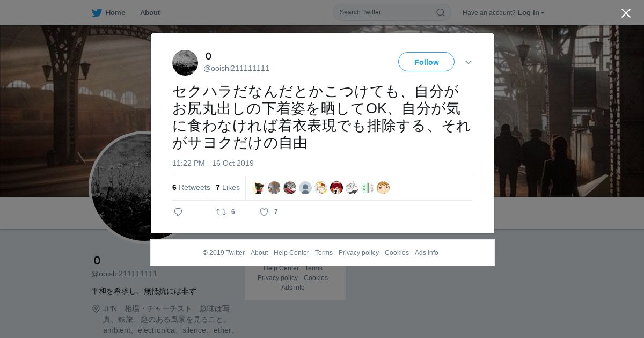Open the tweet timestamp 11:22 PM - 16 Oct 2019
The width and height of the screenshot is (644, 338).
pos(213,163)
